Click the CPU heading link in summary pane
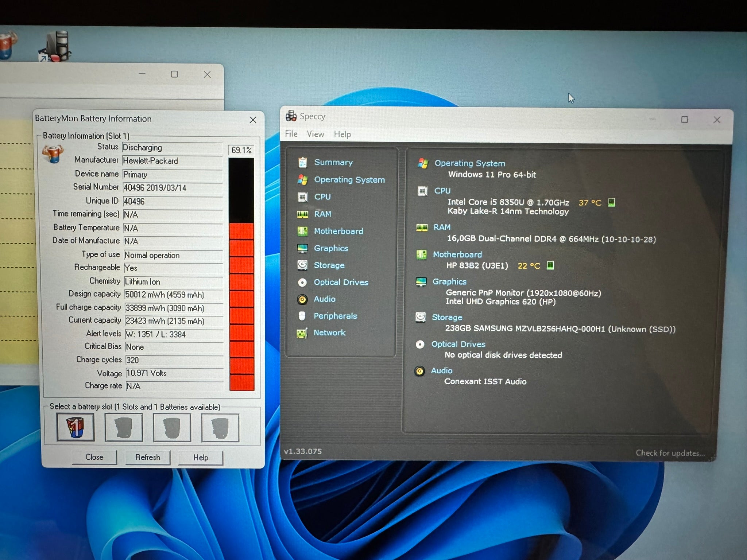 tap(442, 191)
